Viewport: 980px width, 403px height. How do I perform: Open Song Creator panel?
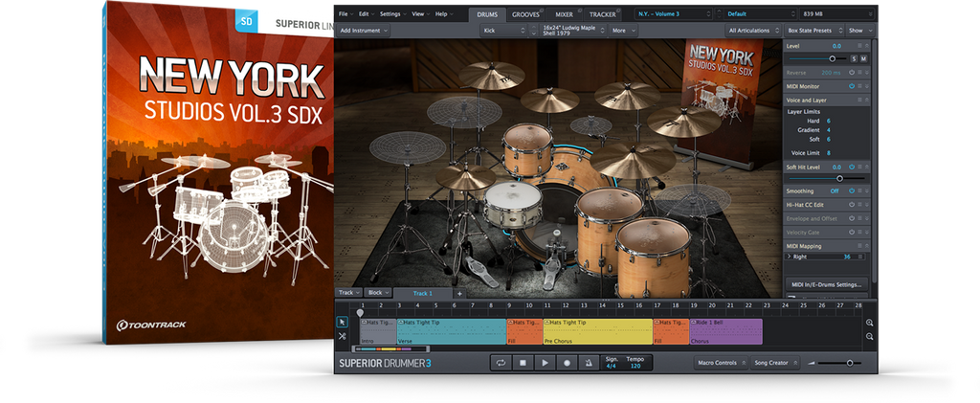(x=775, y=363)
